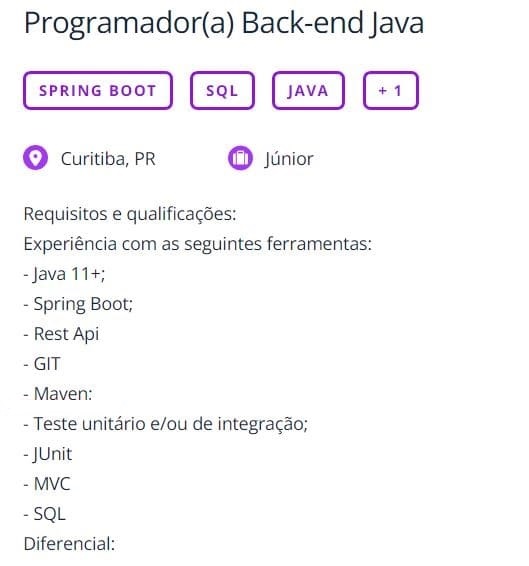Click the location pin icon
529x566 pixels.
point(35,157)
